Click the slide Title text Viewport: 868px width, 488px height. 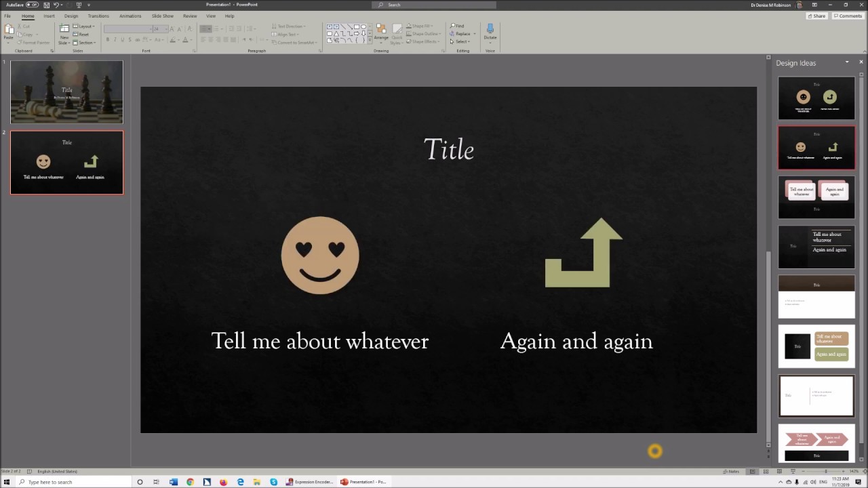449,150
